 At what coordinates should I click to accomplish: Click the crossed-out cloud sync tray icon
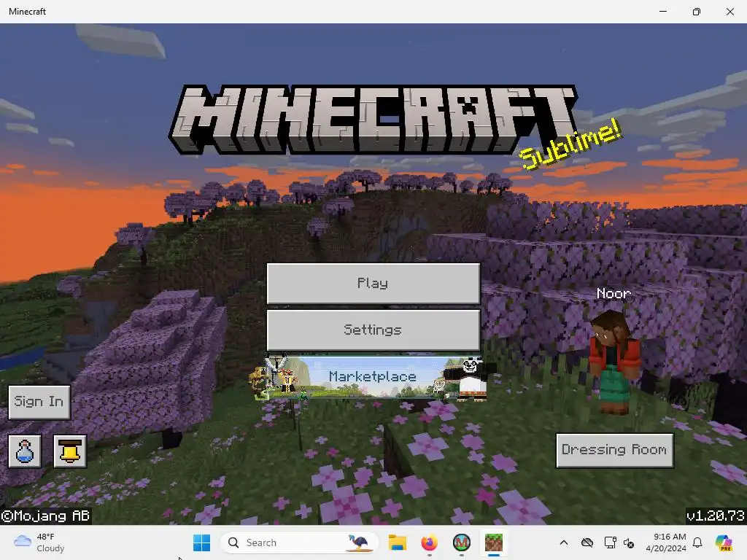point(587,542)
